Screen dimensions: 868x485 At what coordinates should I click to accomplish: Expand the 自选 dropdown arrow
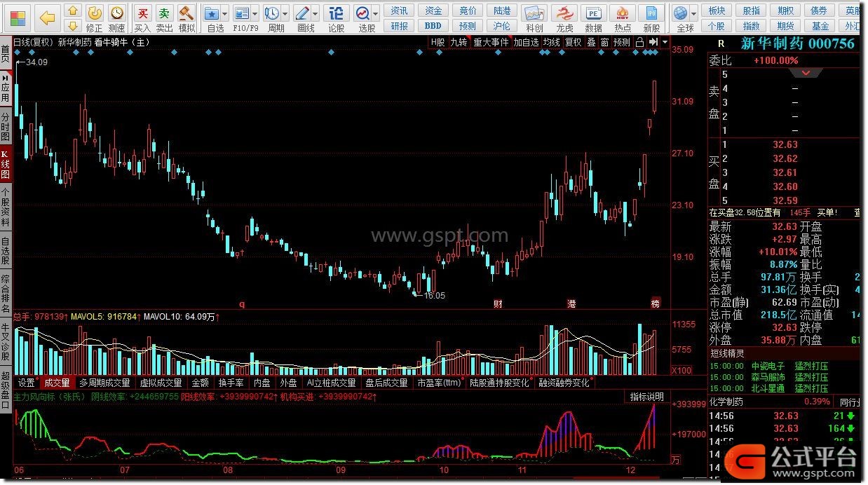coord(224,13)
